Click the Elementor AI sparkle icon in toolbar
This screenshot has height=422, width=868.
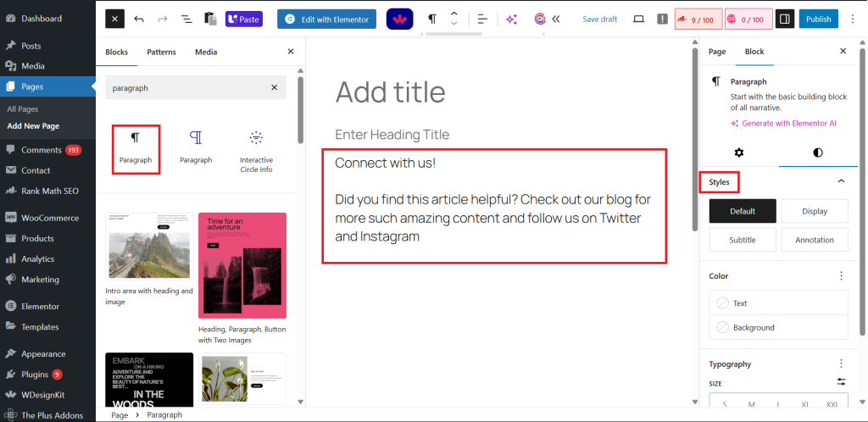point(511,19)
